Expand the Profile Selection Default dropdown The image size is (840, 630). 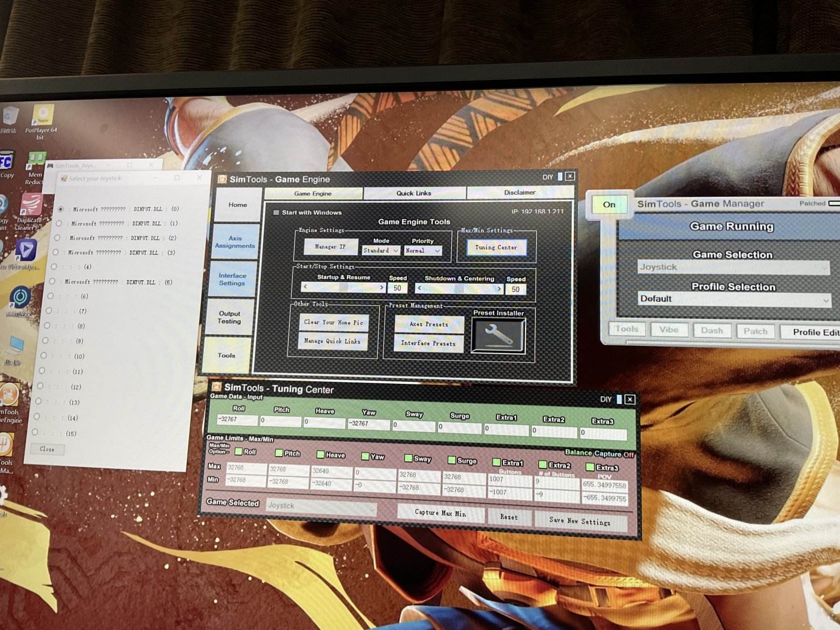pyautogui.click(x=734, y=299)
